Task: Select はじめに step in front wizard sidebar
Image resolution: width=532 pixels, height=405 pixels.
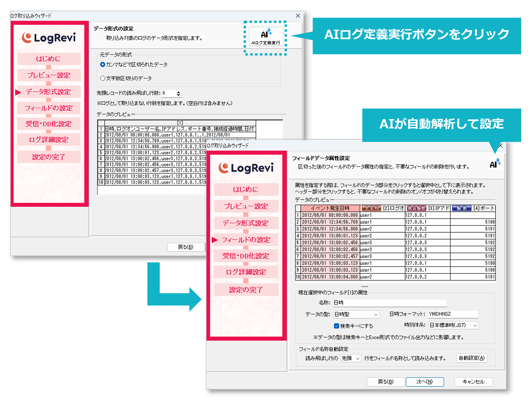Action: click(x=246, y=189)
